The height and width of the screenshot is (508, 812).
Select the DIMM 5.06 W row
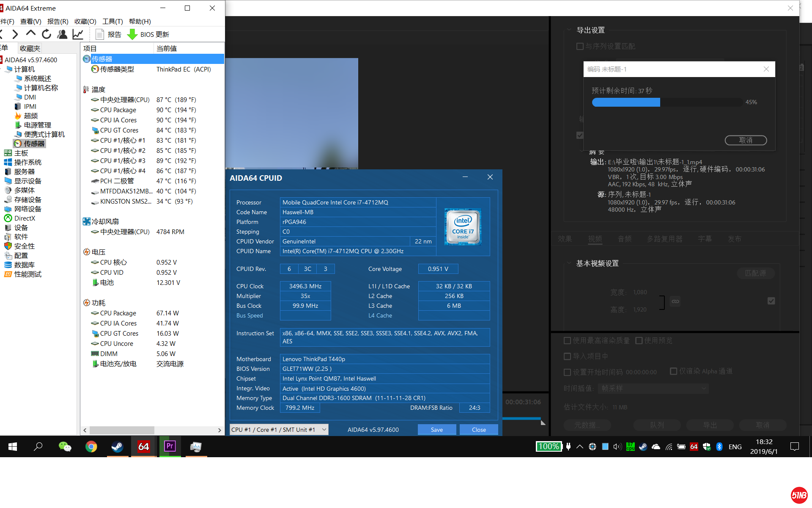coord(153,354)
